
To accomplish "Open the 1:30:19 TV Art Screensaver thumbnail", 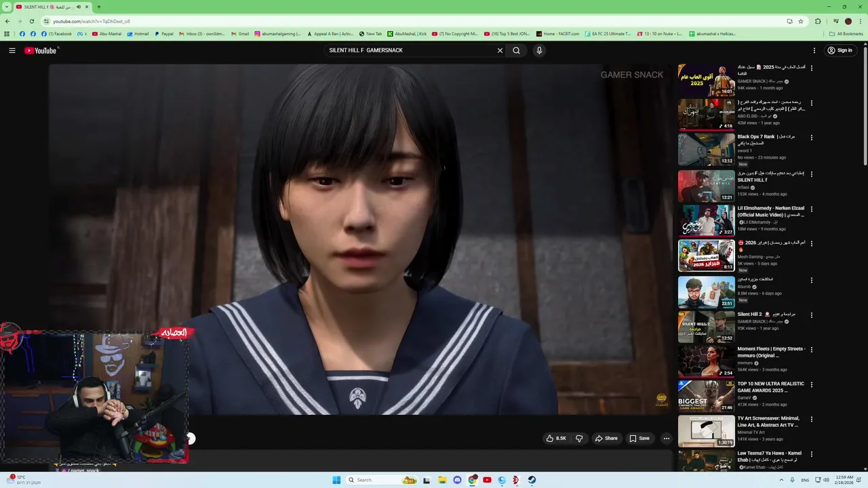I will [x=706, y=431].
